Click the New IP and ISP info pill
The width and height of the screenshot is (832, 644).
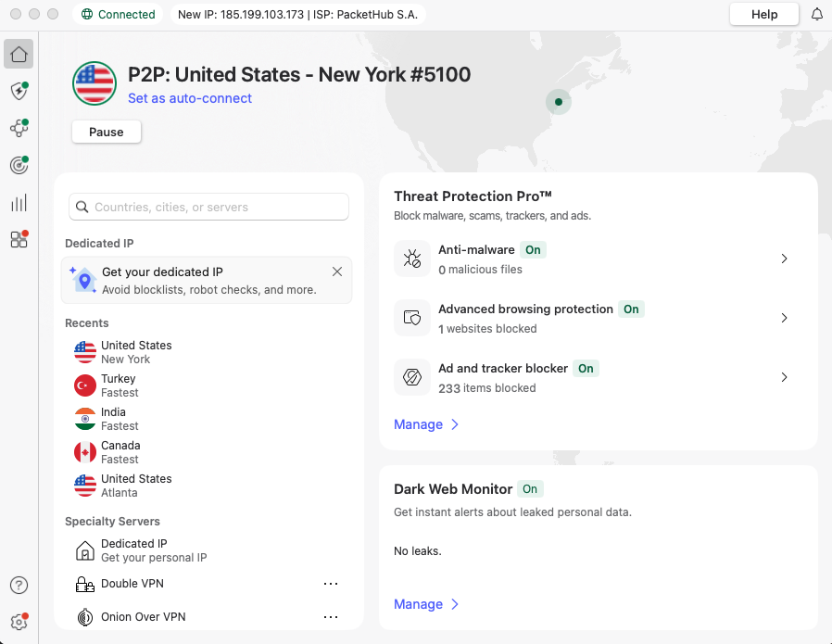(298, 14)
